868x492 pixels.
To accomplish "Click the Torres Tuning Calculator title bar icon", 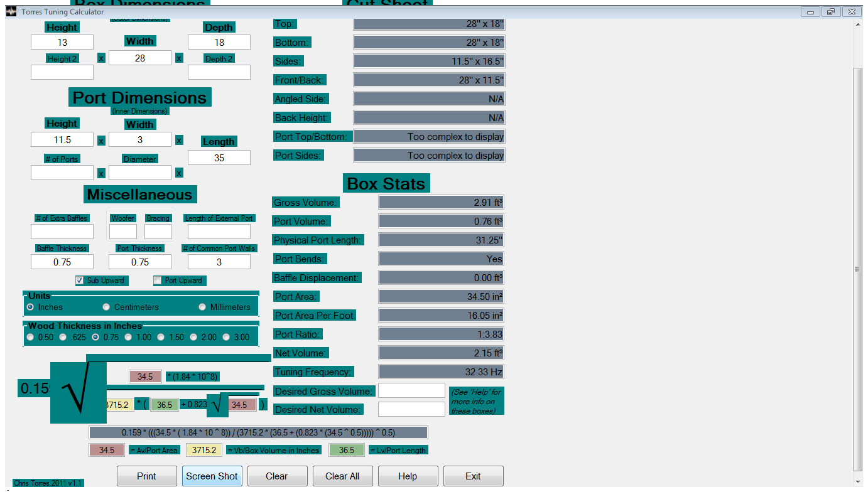I will coord(11,12).
